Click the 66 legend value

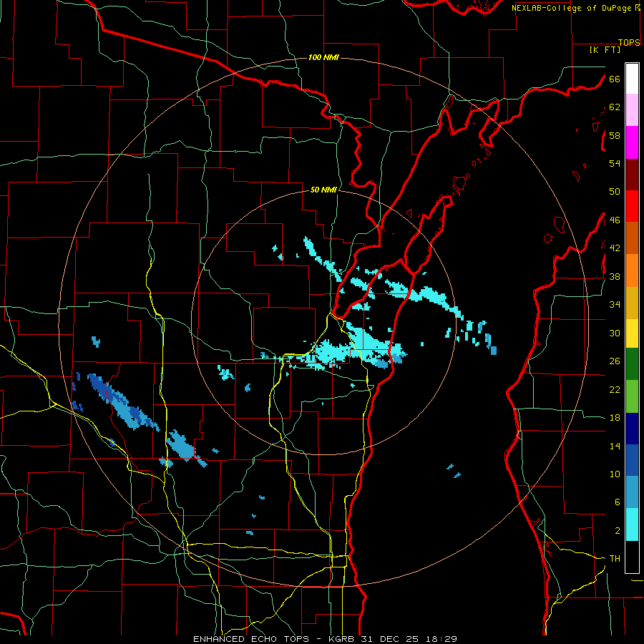(615, 79)
